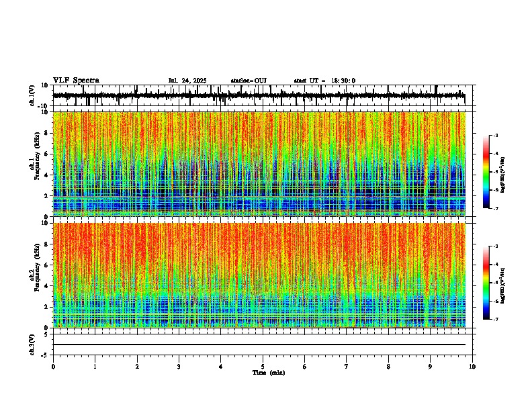The width and height of the screenshot is (532, 411).
Task: Click the 'ch.1(V)' waveform axis label
Action: tap(32, 95)
